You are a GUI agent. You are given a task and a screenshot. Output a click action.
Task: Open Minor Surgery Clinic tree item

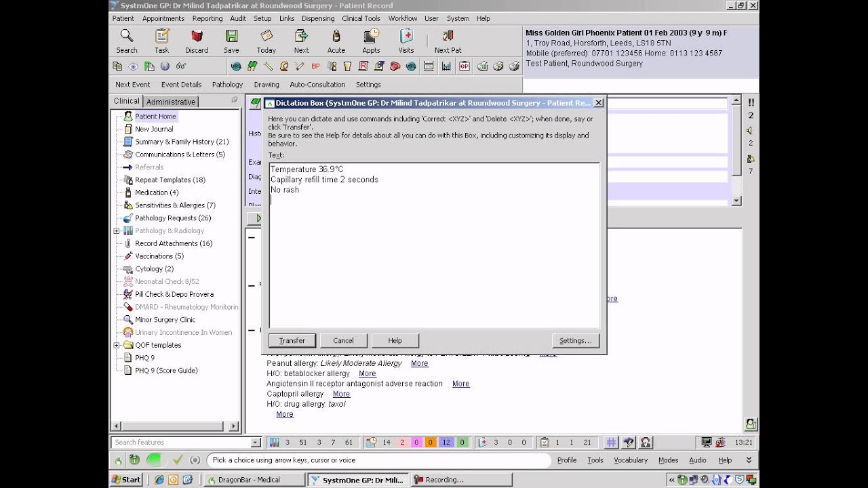click(165, 320)
